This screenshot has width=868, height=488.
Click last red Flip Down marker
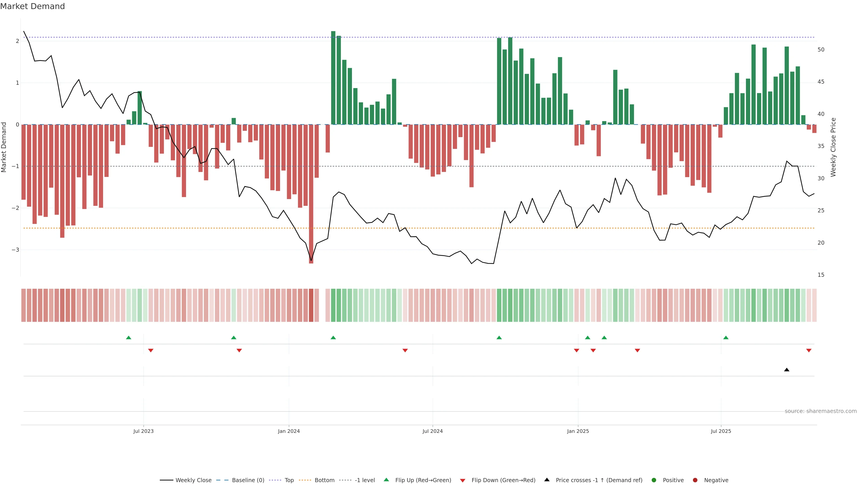(809, 351)
